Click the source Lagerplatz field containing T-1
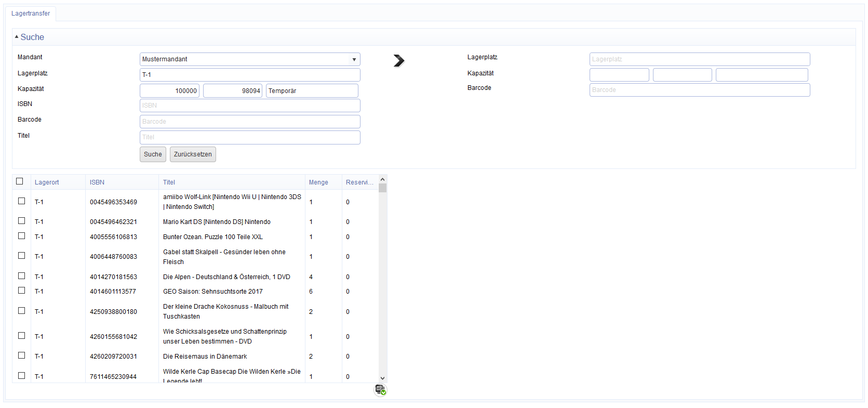The width and height of the screenshot is (868, 408). pyautogui.click(x=250, y=75)
